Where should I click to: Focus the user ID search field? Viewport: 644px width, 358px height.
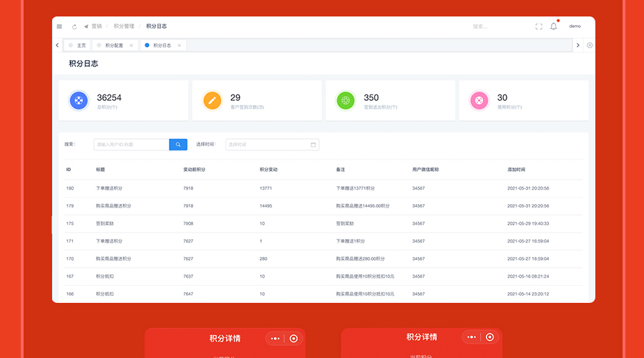coord(132,145)
